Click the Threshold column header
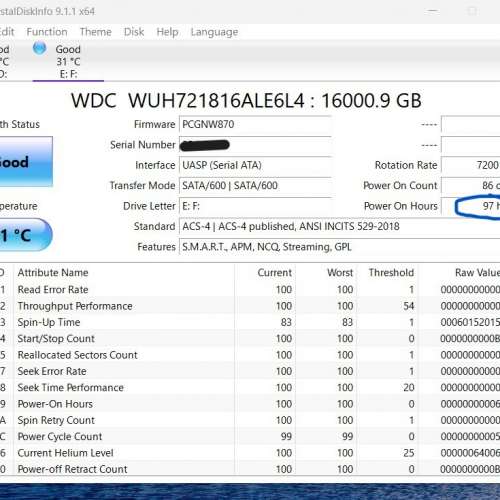 click(391, 273)
